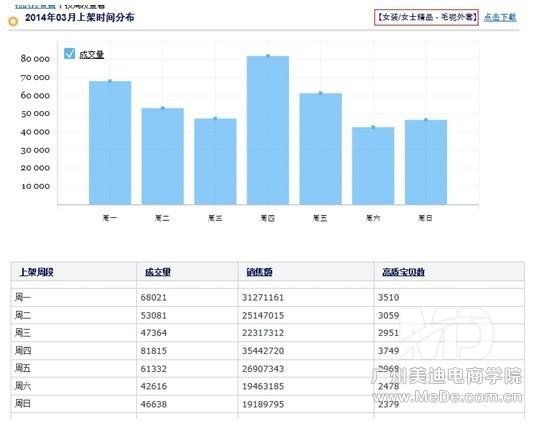
Task: Click the orange circle icon beside the title
Action: [x=13, y=22]
